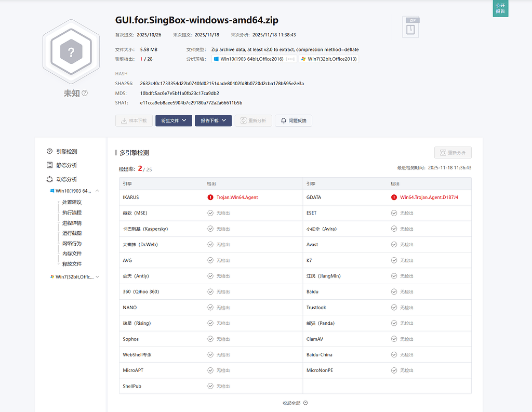
Task: Click the check icon in Avira row
Action: pyautogui.click(x=394, y=229)
